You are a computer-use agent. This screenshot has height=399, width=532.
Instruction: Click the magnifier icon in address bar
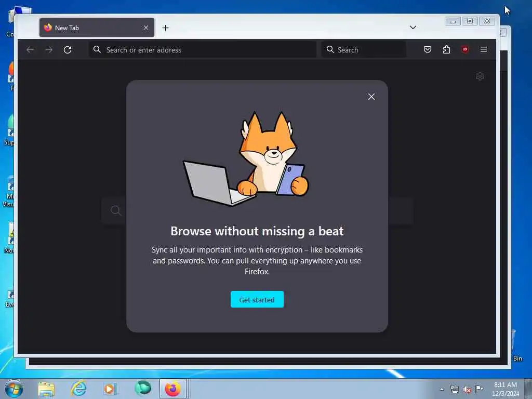point(97,49)
